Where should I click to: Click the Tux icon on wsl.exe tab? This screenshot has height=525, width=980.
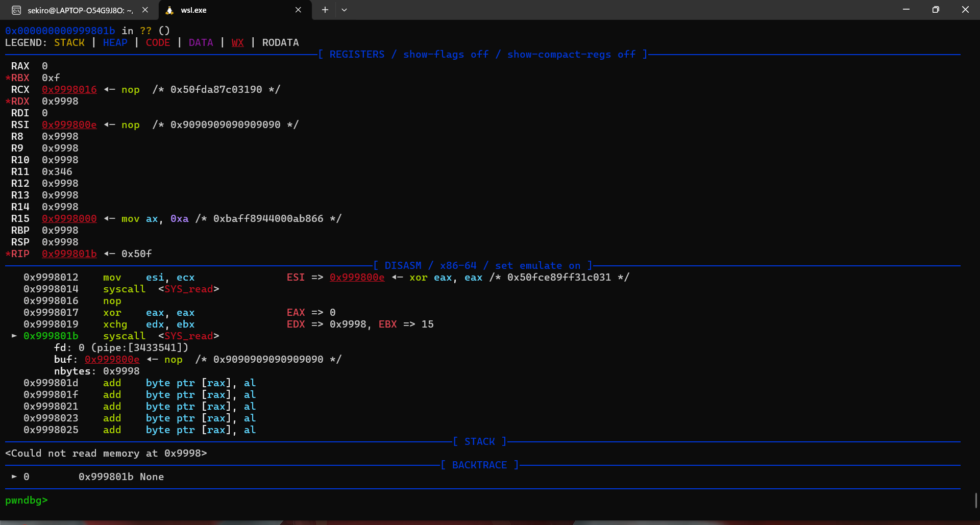pyautogui.click(x=169, y=10)
